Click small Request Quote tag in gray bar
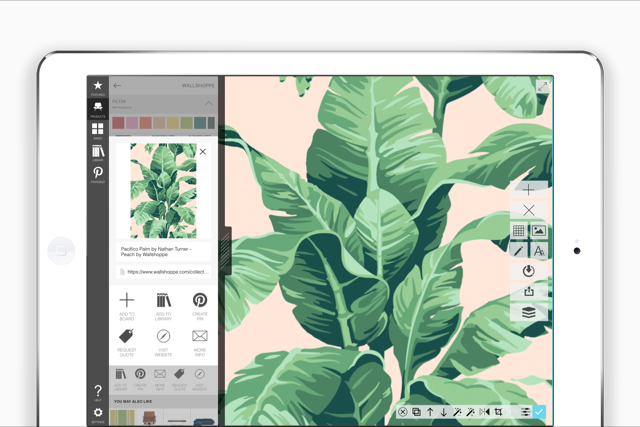The width and height of the screenshot is (640, 427). click(179, 379)
